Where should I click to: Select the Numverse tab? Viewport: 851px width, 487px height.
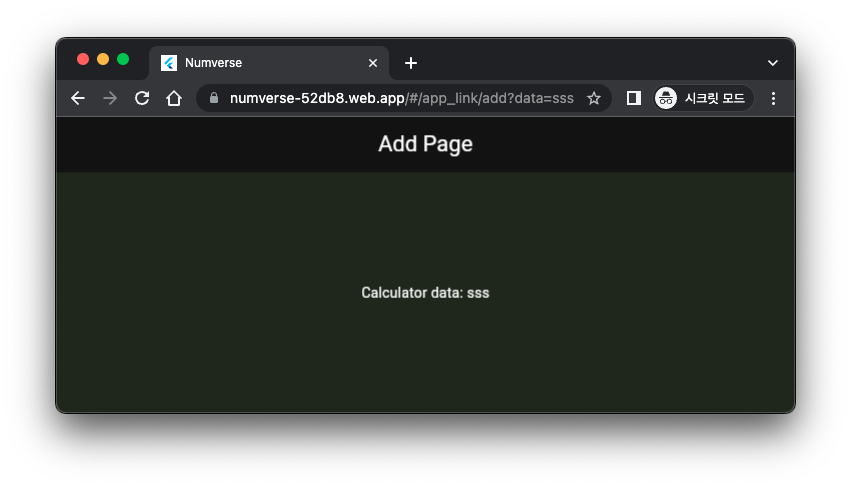pos(269,63)
